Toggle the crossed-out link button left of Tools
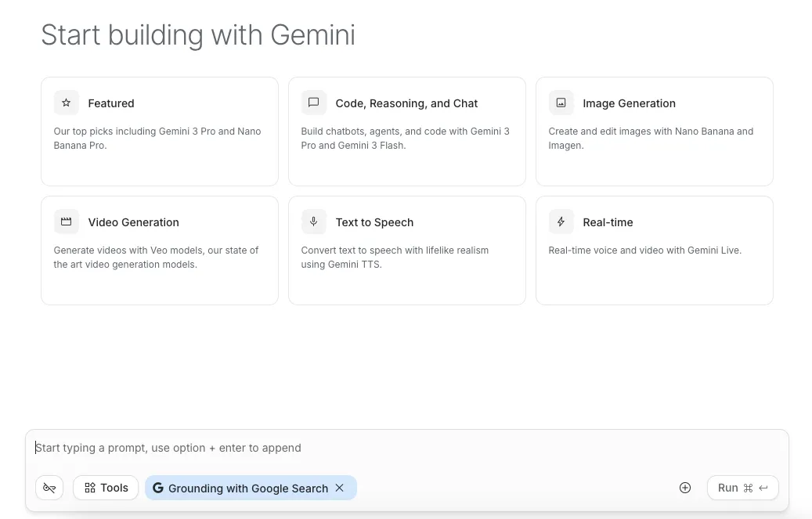Screen dimensions: 812x519 [x=49, y=488]
